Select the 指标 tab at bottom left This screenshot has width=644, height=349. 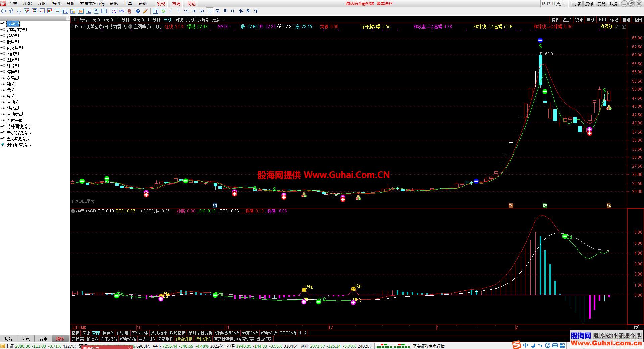tap(60, 339)
